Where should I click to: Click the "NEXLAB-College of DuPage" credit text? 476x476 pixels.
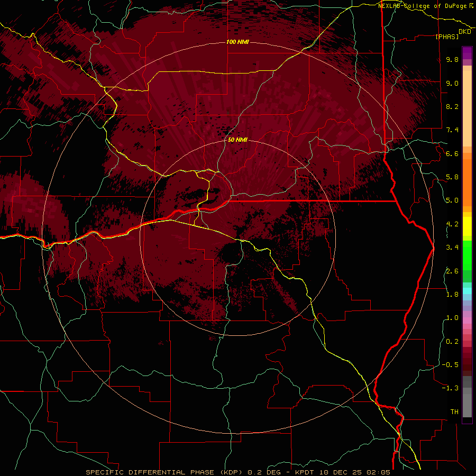tap(422, 6)
